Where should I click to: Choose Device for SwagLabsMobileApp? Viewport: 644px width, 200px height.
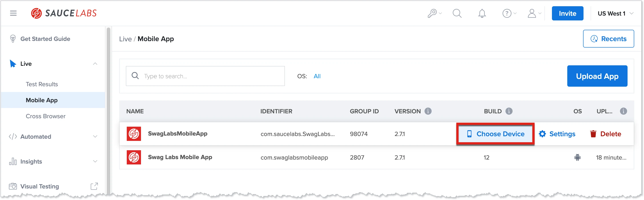tap(495, 134)
